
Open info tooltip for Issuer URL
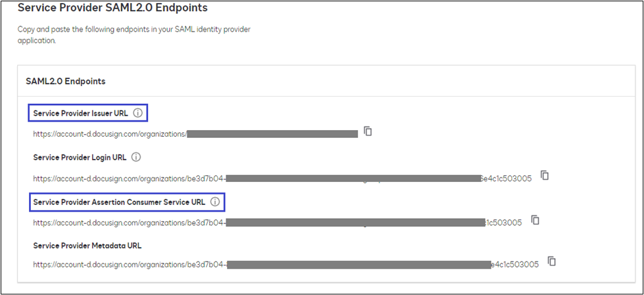coord(137,113)
